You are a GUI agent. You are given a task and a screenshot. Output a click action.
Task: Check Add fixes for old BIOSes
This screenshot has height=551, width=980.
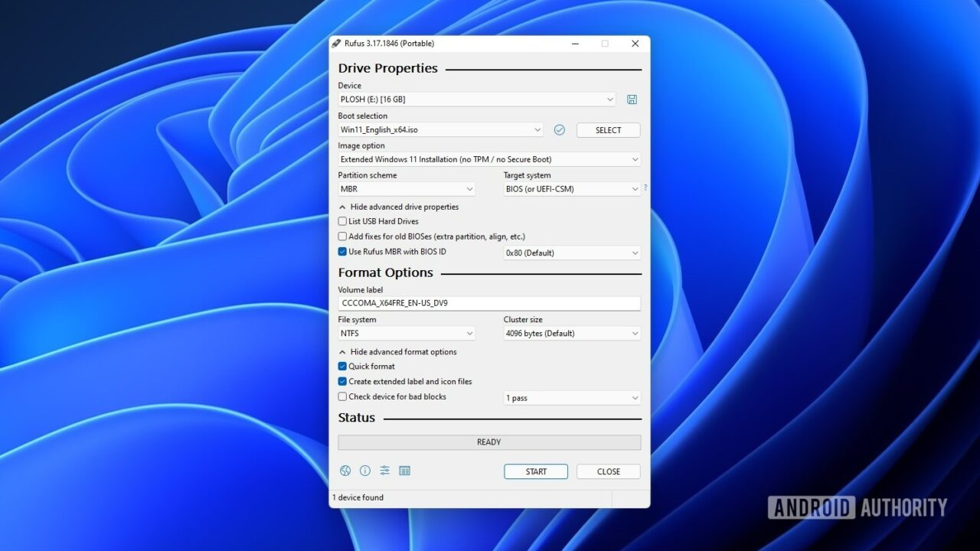pos(342,236)
